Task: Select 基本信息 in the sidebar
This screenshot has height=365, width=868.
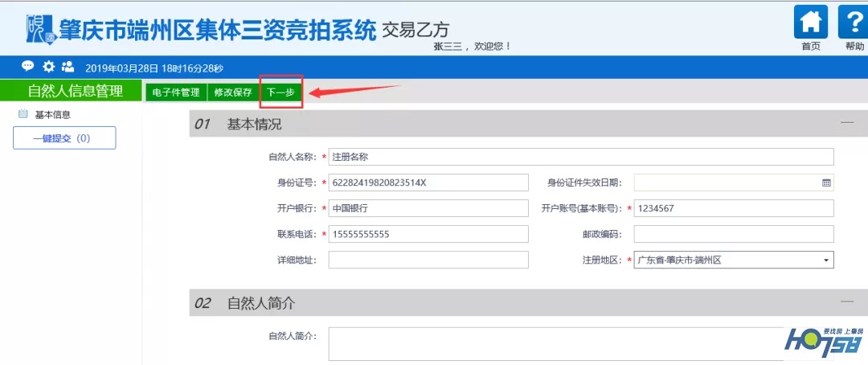Action: point(52,115)
